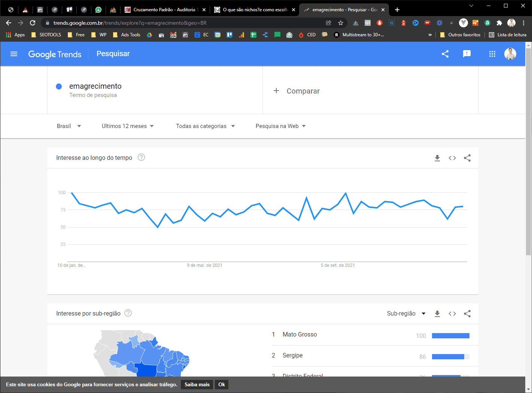The image size is (532, 393).
Task: Open the WP bookmark folder
Action: (99, 35)
